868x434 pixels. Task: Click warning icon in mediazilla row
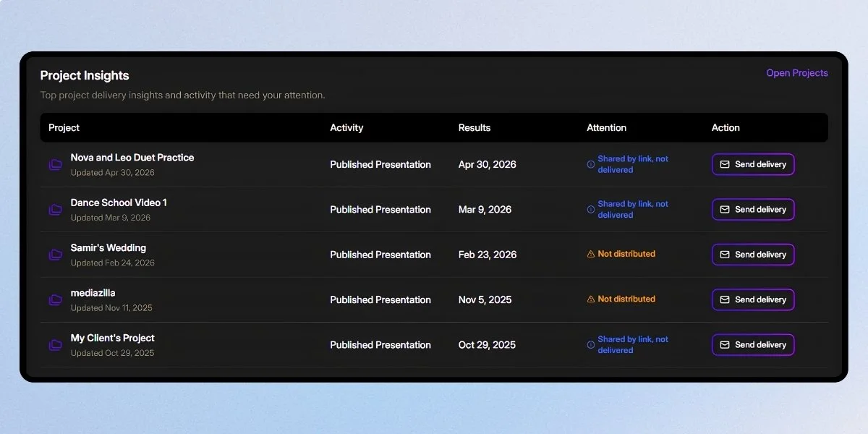point(591,299)
